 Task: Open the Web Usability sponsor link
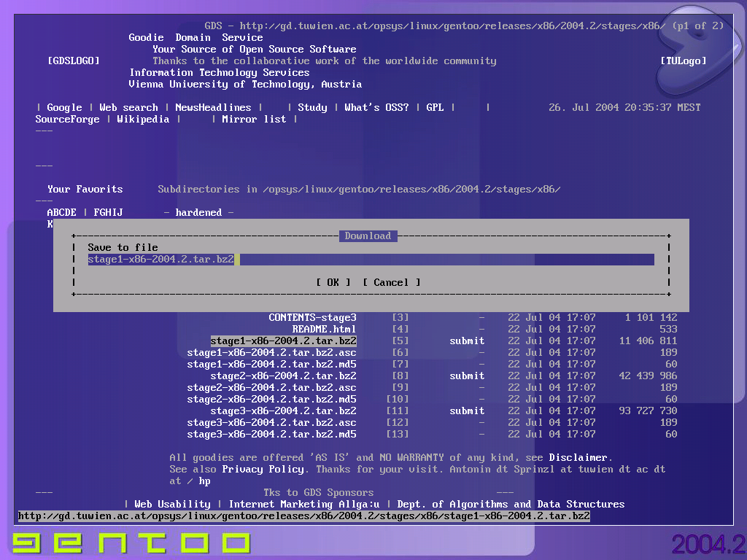pos(172,505)
